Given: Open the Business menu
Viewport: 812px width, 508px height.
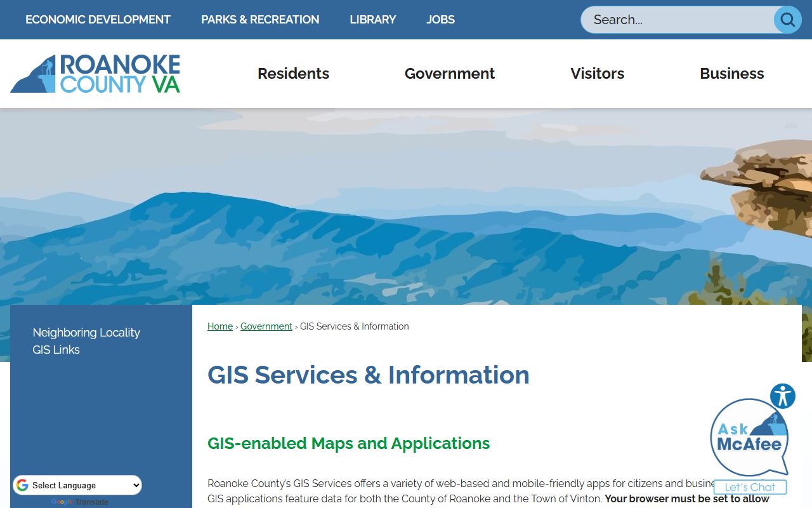Looking at the screenshot, I should pyautogui.click(x=731, y=74).
